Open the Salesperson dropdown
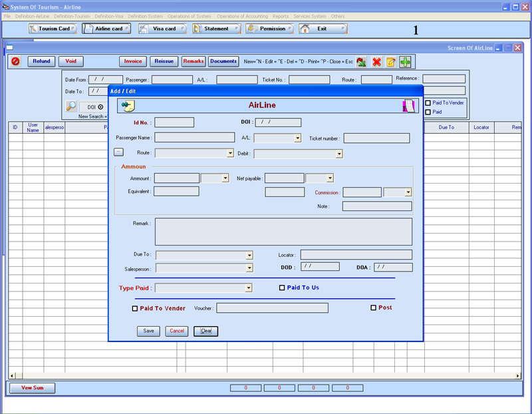The height and width of the screenshot is (414, 532). point(249,268)
